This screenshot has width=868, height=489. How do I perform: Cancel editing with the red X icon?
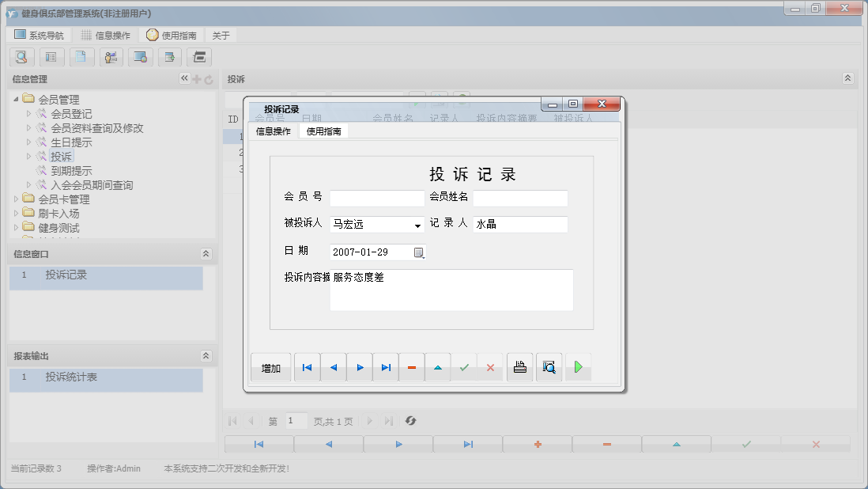(x=490, y=367)
